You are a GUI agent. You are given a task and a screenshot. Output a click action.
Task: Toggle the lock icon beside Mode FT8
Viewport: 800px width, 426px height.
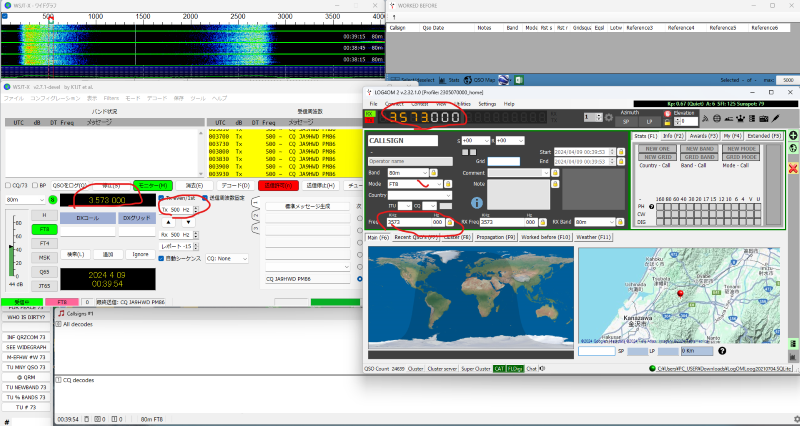448,184
